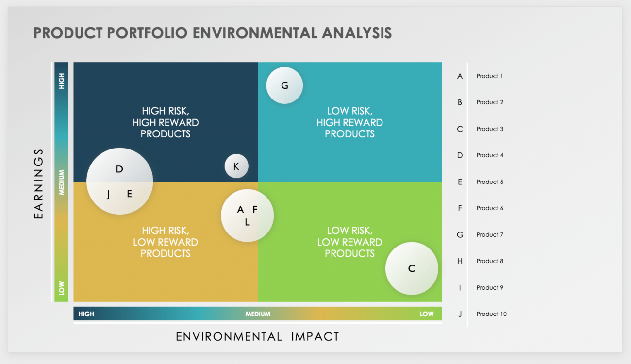Click the legend letter H

[x=460, y=261]
